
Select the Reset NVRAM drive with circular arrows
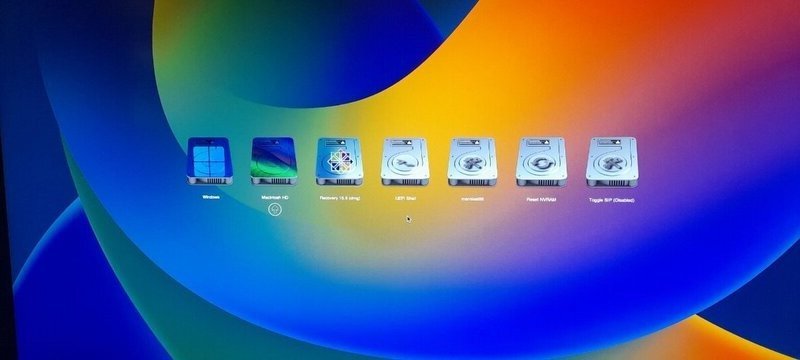540,161
